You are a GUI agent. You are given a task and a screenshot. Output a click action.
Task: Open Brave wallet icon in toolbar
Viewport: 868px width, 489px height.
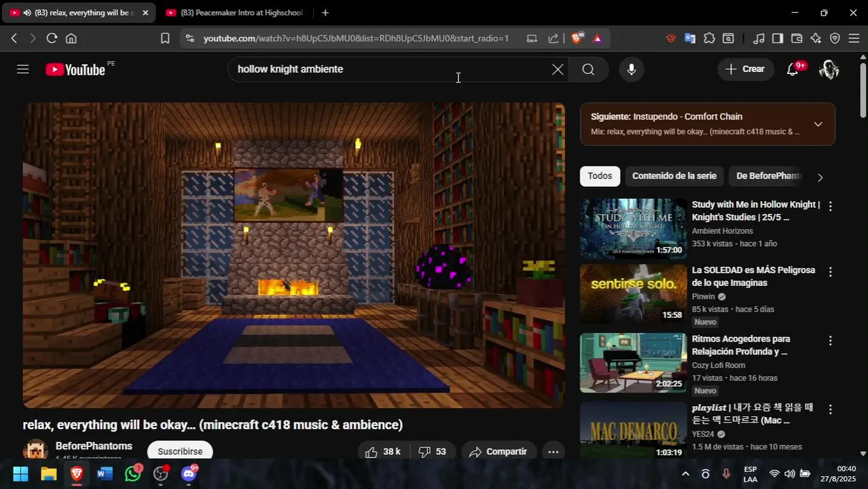tap(797, 39)
